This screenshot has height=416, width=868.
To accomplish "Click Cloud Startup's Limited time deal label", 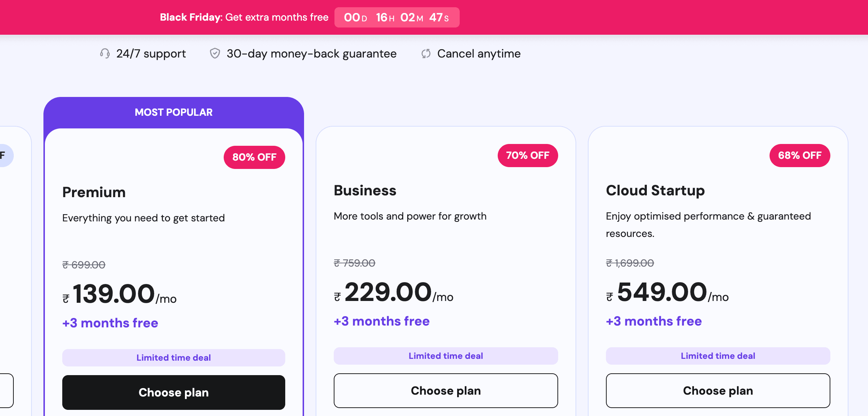I will point(718,356).
